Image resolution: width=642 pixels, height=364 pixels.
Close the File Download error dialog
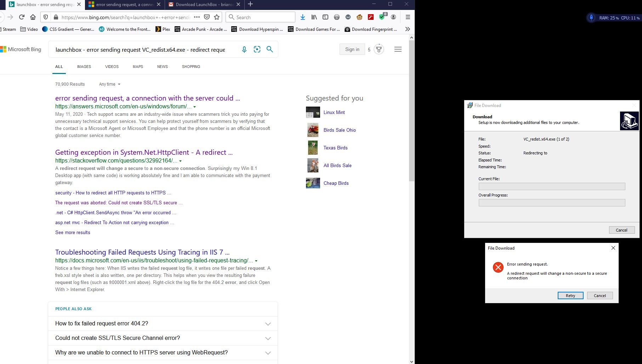[x=613, y=248]
